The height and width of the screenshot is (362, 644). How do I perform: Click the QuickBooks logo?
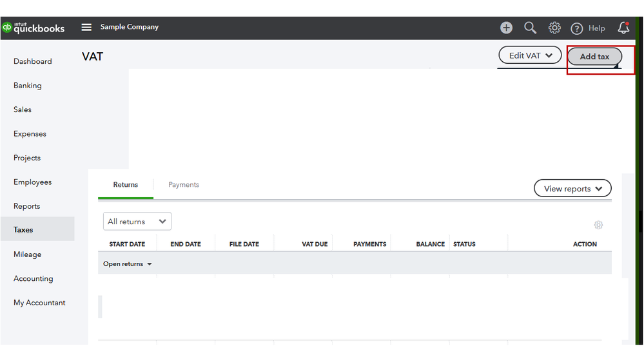point(34,28)
